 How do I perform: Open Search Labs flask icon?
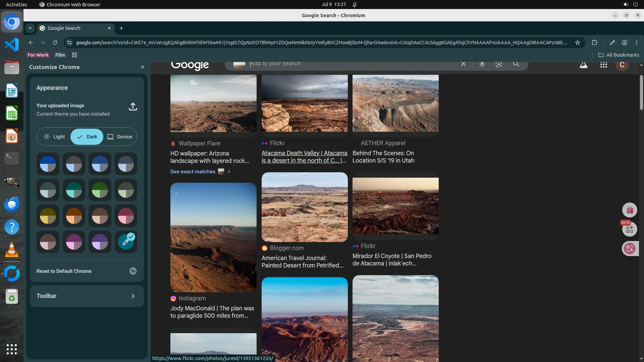point(583,65)
